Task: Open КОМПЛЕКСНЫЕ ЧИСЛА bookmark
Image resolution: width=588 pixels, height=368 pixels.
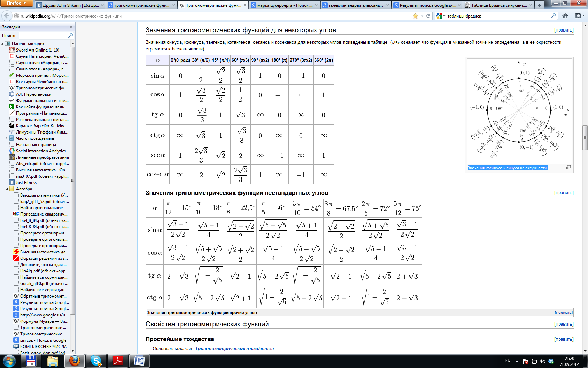Action: [40, 347]
